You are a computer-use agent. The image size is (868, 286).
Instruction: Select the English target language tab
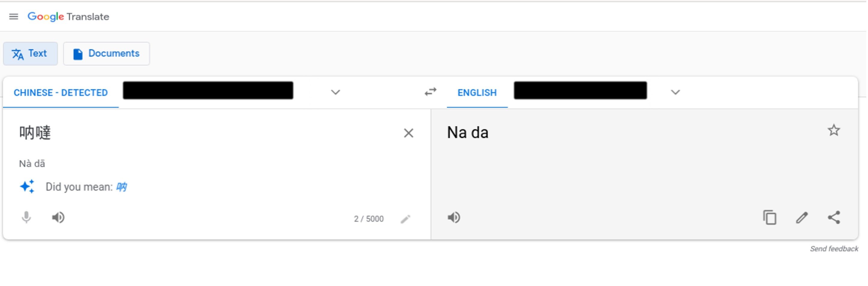477,93
